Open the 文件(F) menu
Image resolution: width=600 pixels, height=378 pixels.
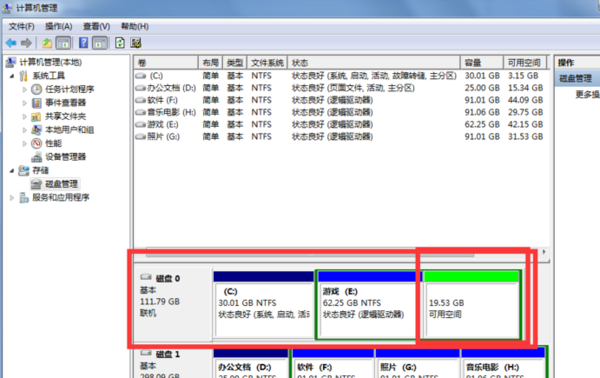(21, 26)
